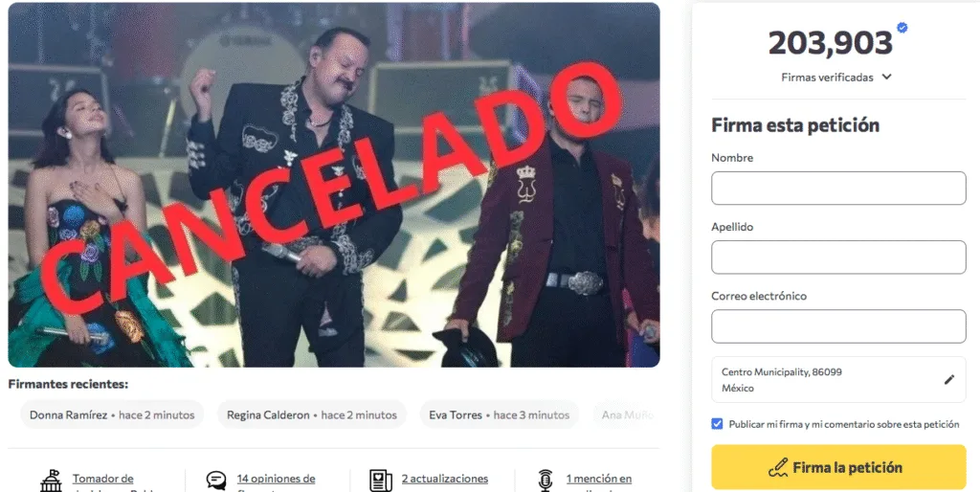Open the 14 opiniones de link
The width and height of the screenshot is (980, 492).
click(x=276, y=479)
